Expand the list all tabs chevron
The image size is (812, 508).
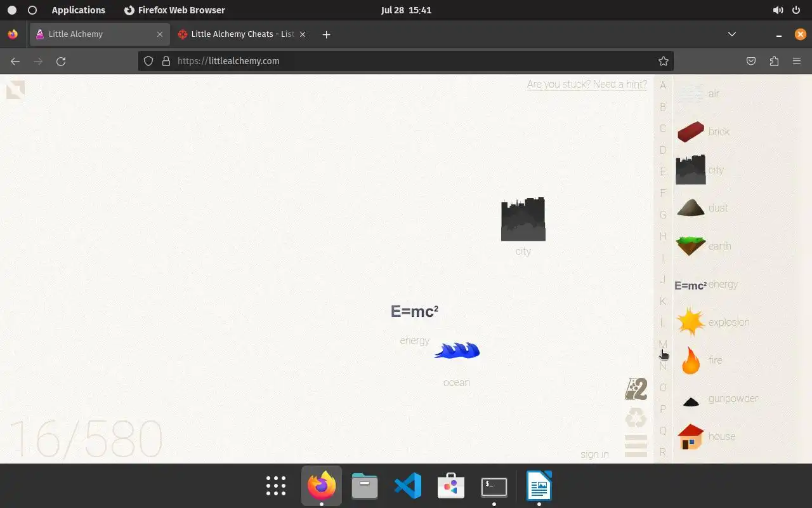[732, 34]
